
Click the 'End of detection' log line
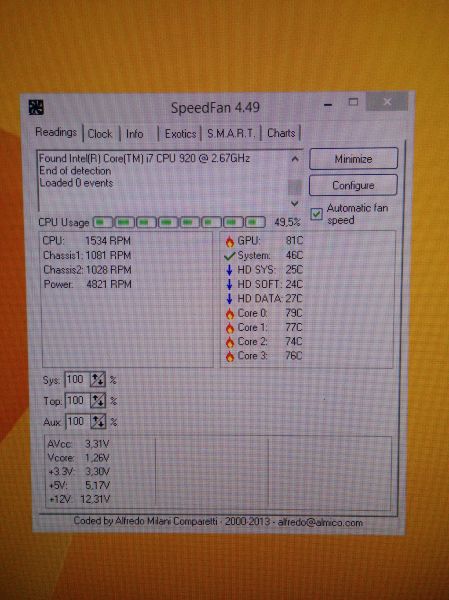75,171
